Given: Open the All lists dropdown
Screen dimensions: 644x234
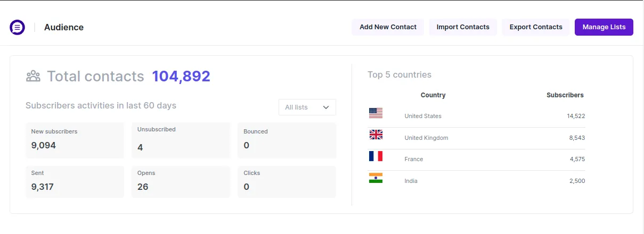Looking at the screenshot, I should pyautogui.click(x=307, y=107).
